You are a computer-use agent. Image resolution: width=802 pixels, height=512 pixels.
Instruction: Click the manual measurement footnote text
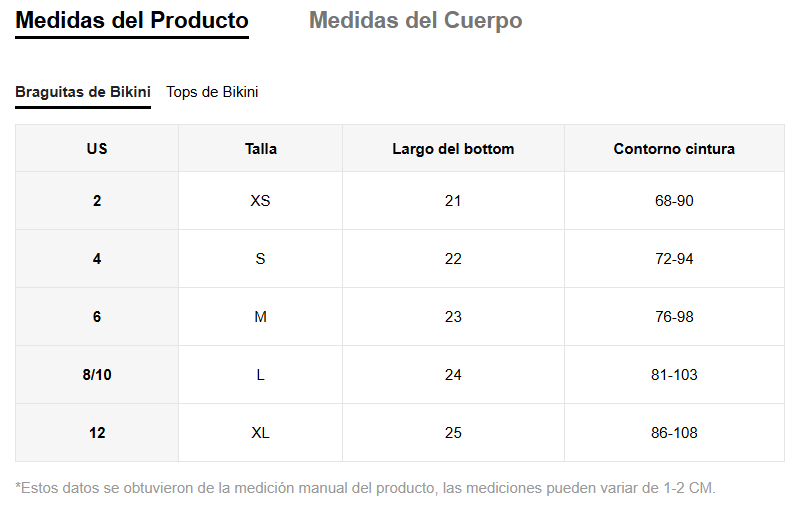366,488
